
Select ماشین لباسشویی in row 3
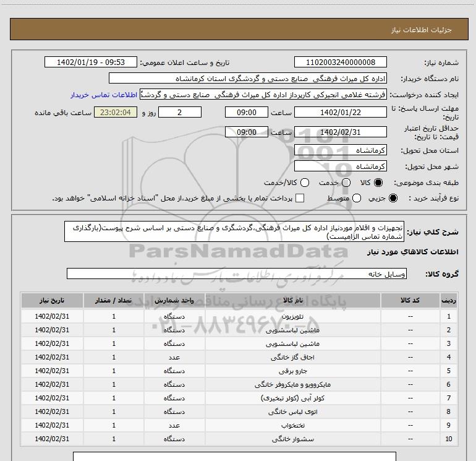click(x=292, y=343)
